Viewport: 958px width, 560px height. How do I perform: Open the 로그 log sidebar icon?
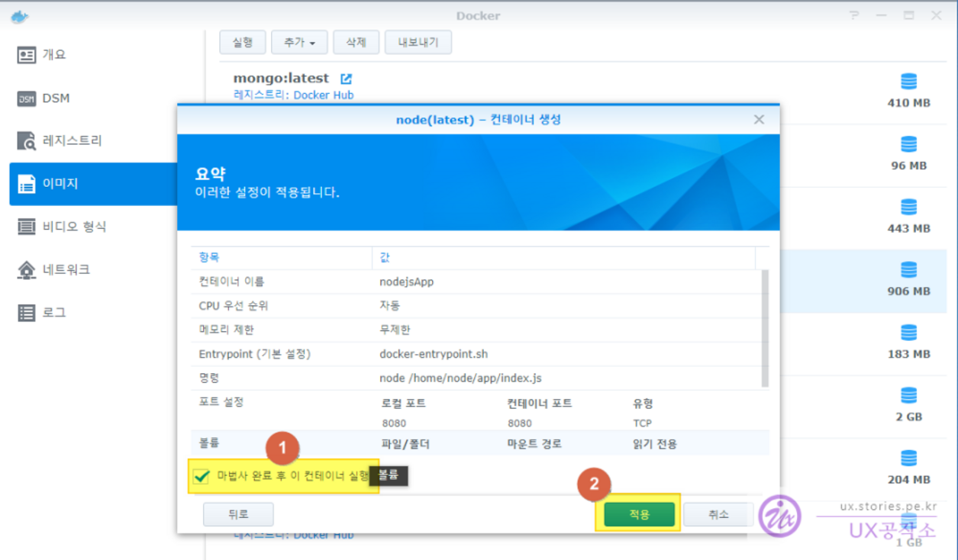click(27, 313)
